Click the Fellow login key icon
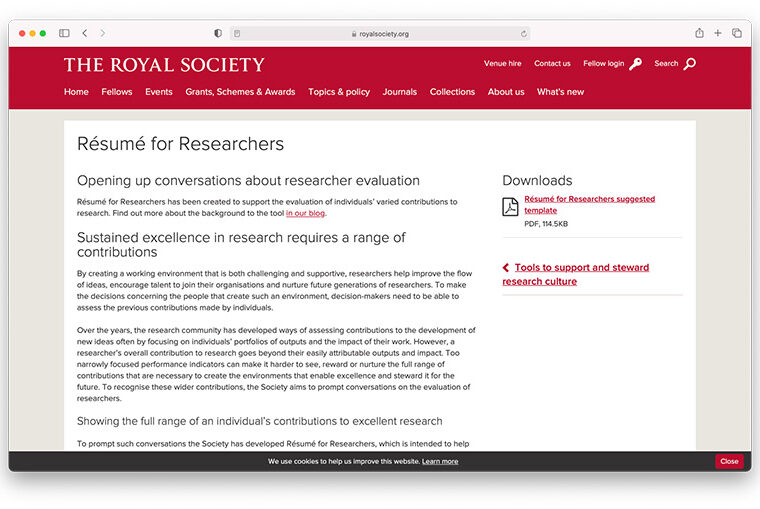 point(636,64)
